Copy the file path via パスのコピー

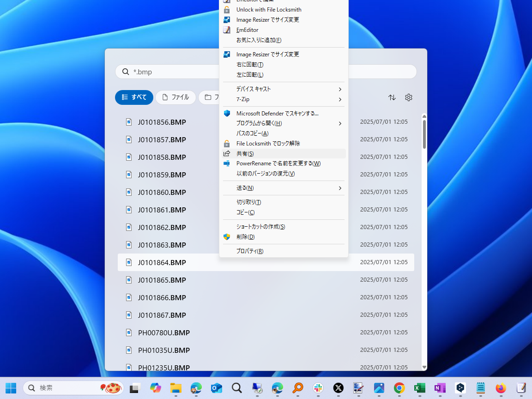(252, 133)
